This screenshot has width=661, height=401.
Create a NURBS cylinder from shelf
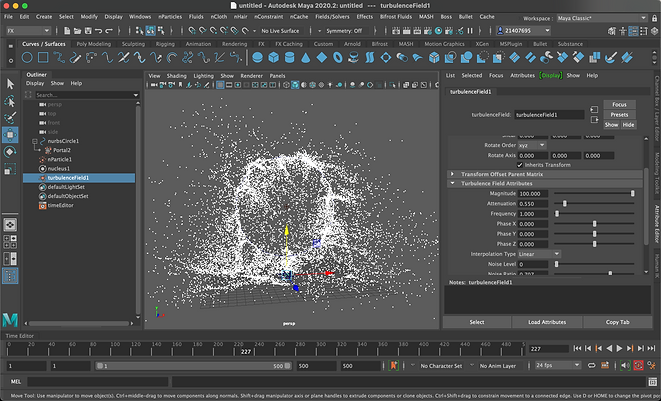click(290, 58)
